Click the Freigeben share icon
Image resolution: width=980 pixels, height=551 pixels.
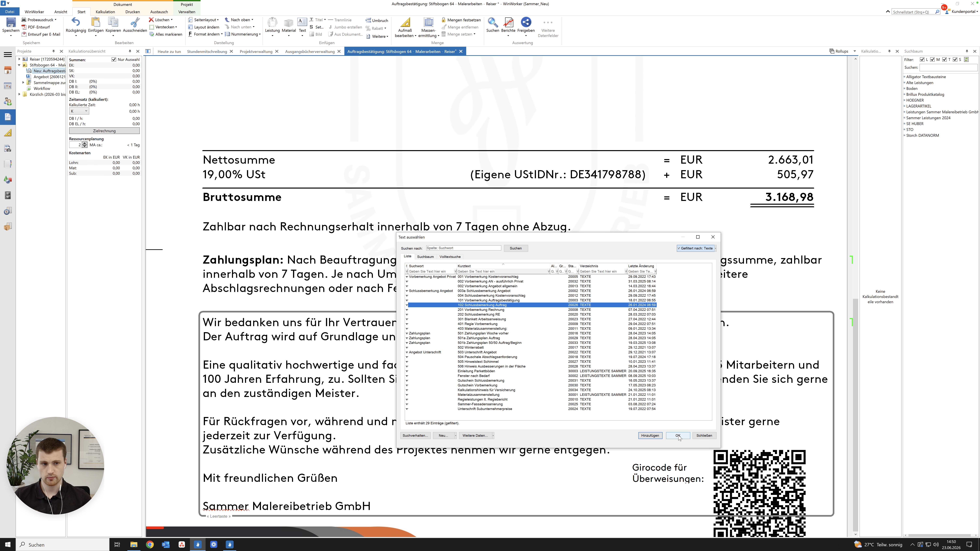[526, 22]
